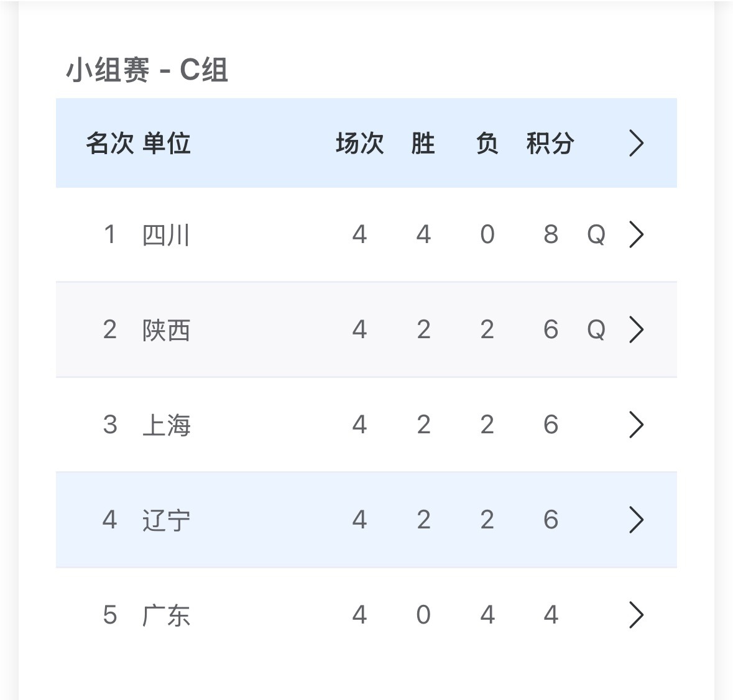733x700 pixels.
Task: Open the 广东 team page
Action: pos(166,615)
